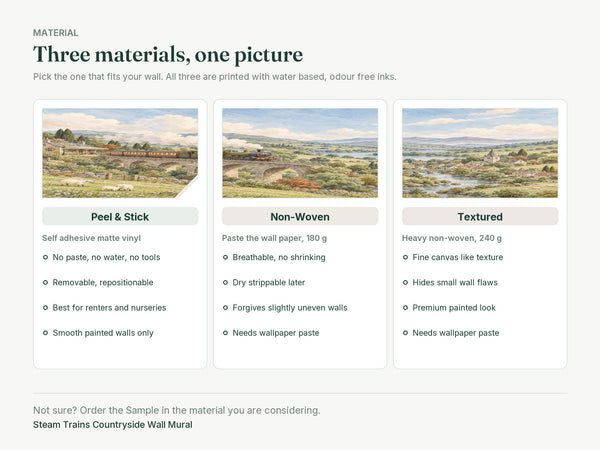Open the Non-Woven steam locomotive image
The image size is (600, 450).
click(x=300, y=153)
